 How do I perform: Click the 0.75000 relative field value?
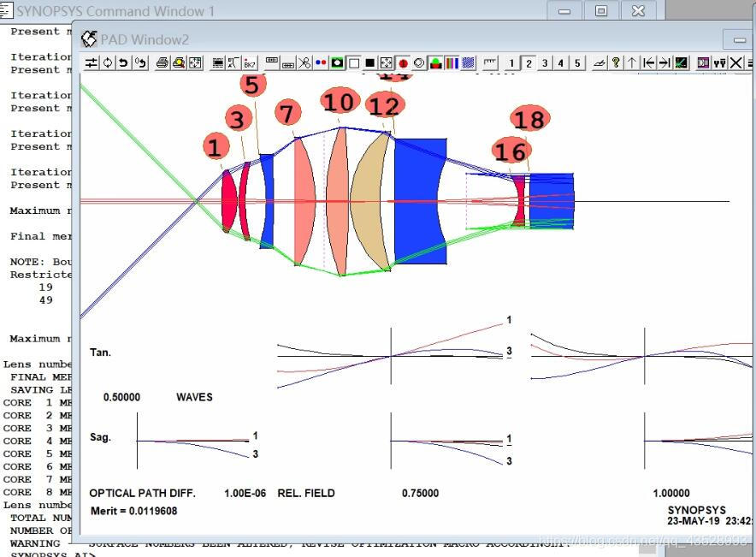coord(421,494)
